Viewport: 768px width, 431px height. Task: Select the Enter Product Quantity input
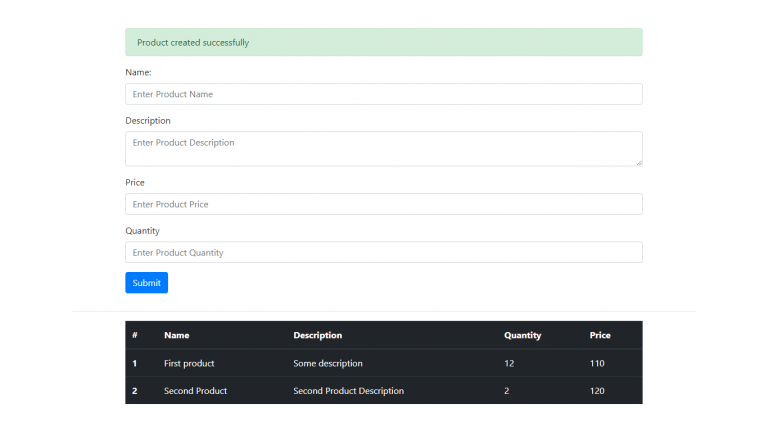pyautogui.click(x=384, y=252)
